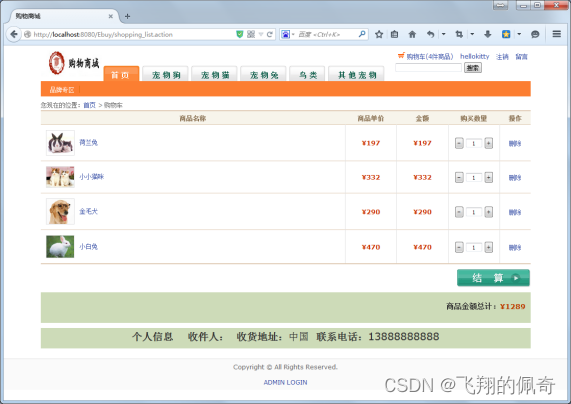
Task: Open the downloads arrow icon
Action: pos(488,34)
